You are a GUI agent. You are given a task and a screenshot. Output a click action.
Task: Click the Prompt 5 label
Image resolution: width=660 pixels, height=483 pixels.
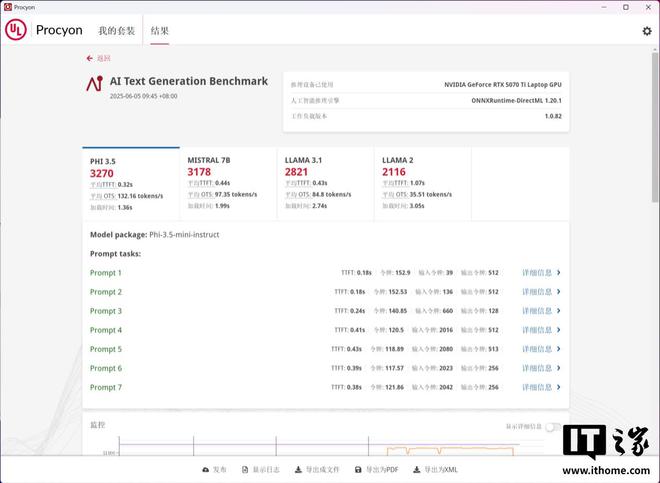click(x=106, y=349)
